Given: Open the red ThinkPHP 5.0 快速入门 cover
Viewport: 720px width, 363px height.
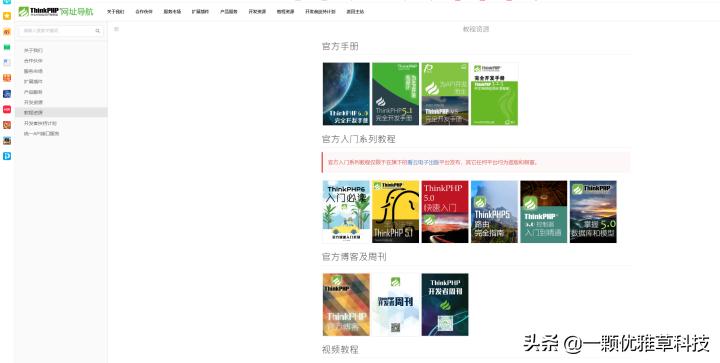Looking at the screenshot, I should (445, 212).
